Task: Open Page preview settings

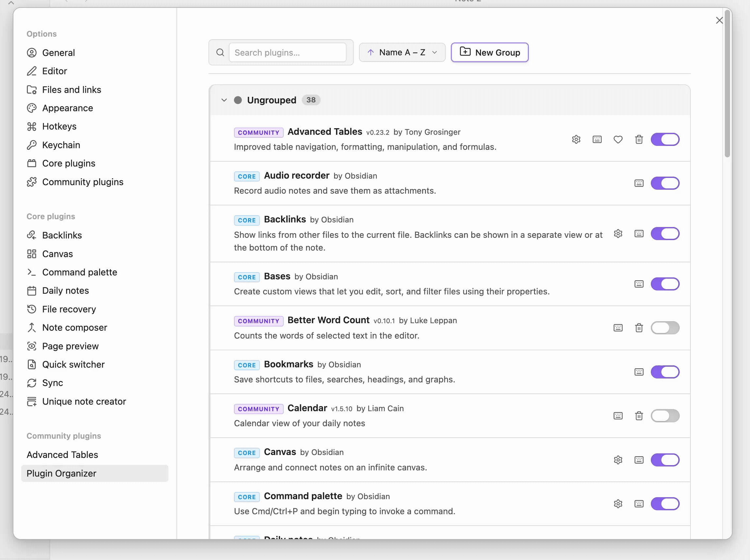Action: tap(95, 346)
